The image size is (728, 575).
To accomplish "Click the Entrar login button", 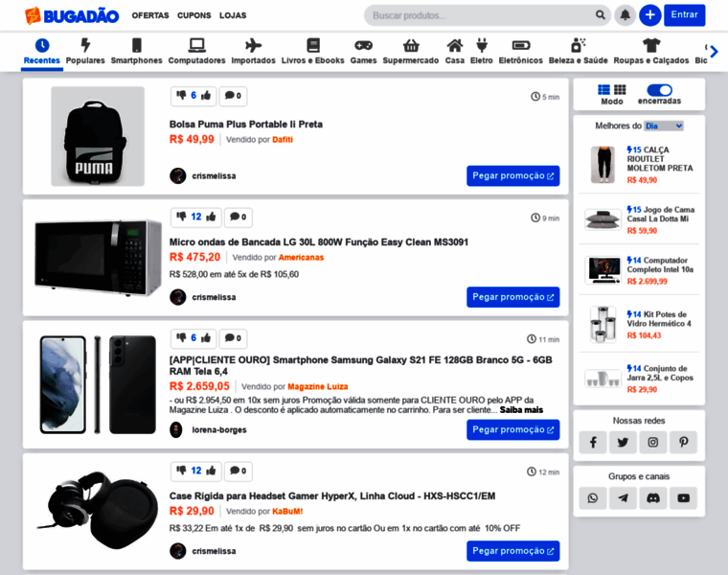I will tap(684, 15).
